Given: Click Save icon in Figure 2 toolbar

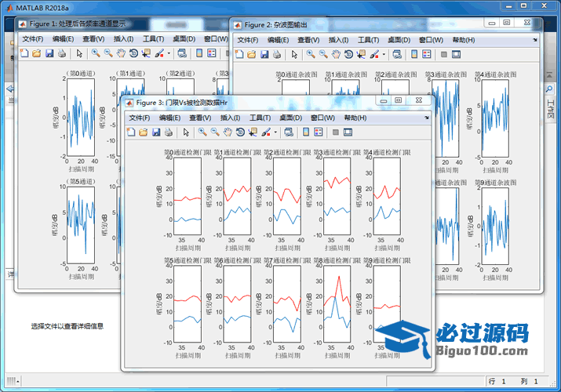Looking at the screenshot, I should [264, 54].
